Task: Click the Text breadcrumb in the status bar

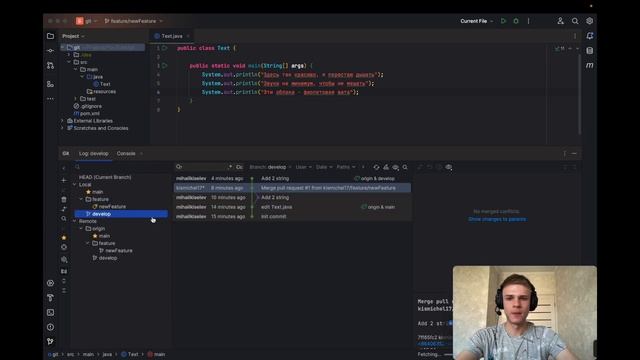Action: 130,354
